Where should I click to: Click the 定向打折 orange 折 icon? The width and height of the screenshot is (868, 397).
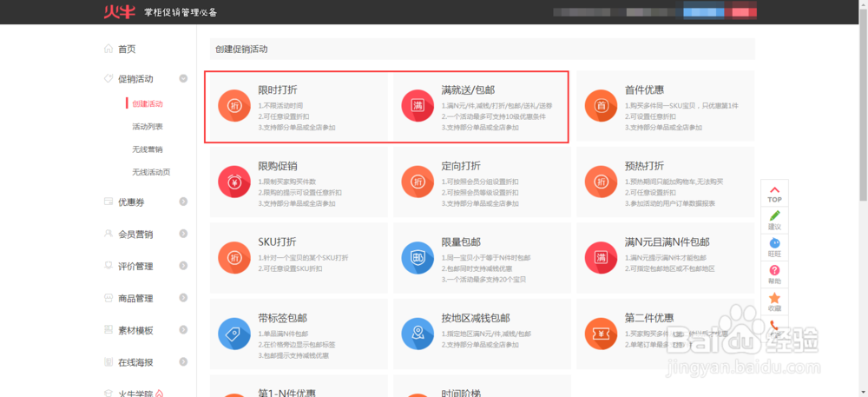418,181
